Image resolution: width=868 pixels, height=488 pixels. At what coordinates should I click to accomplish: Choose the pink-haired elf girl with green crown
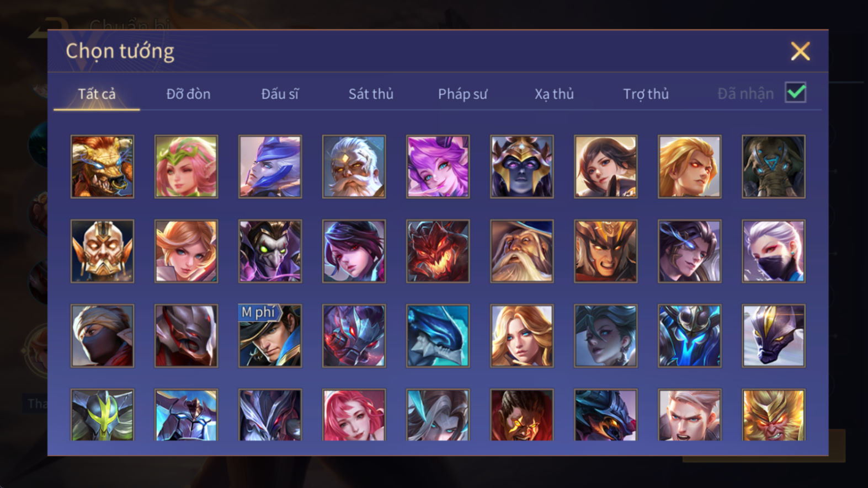[x=186, y=167]
